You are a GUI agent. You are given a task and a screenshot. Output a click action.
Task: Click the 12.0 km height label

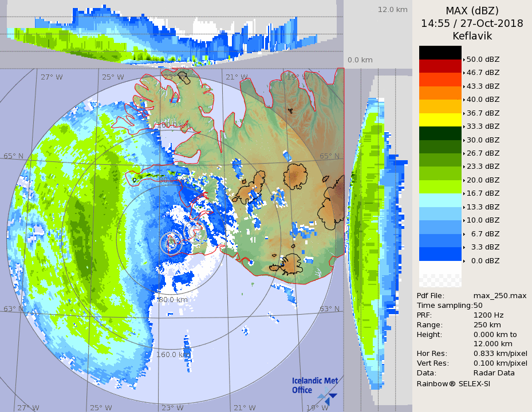[x=392, y=10]
